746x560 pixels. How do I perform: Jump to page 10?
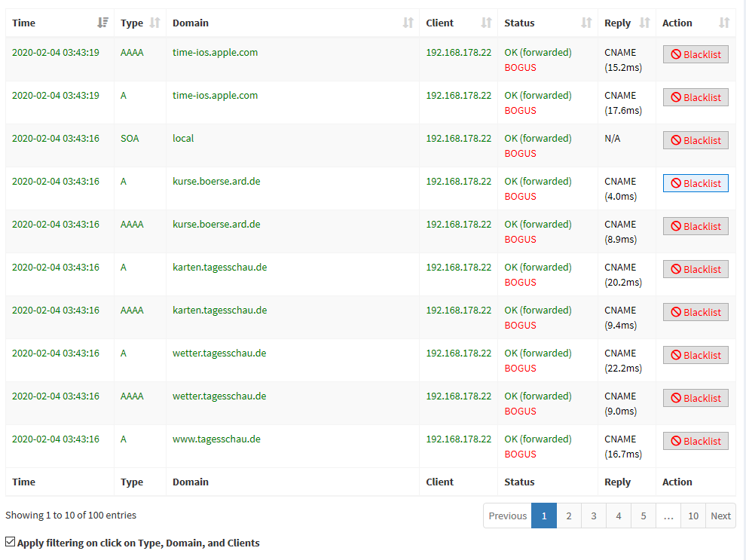click(693, 516)
